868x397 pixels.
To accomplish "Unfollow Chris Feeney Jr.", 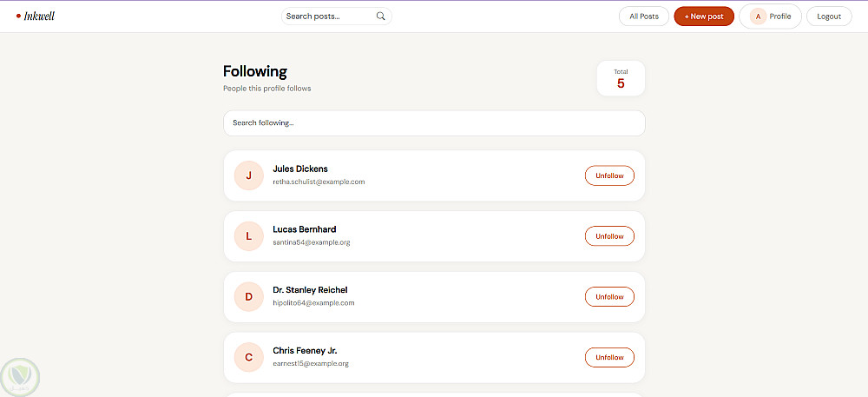I will point(609,358).
